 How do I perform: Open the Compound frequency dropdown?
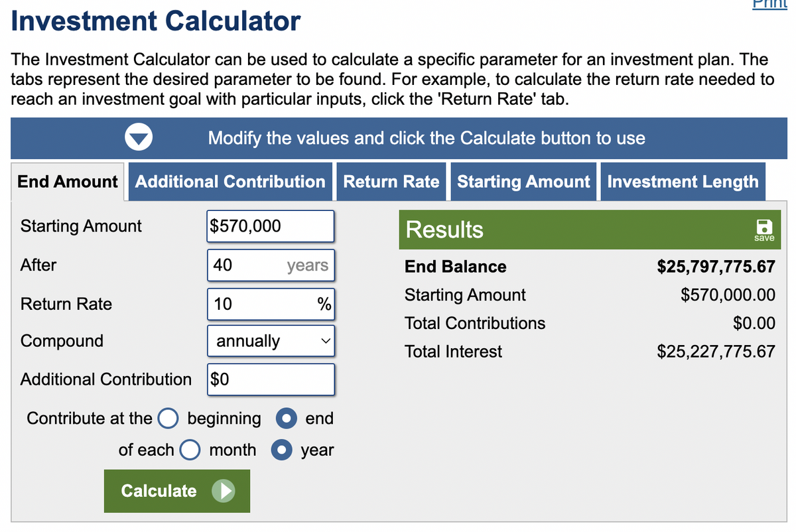[x=271, y=342]
